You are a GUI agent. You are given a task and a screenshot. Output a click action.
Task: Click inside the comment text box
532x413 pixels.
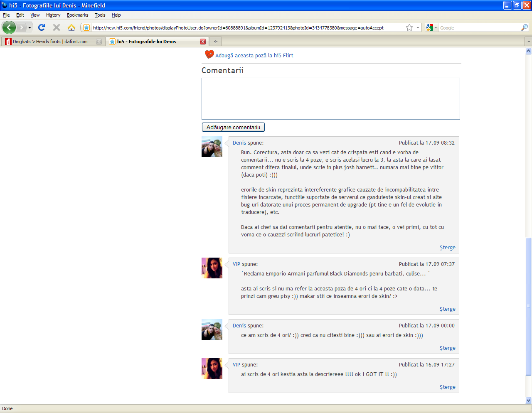click(331, 98)
